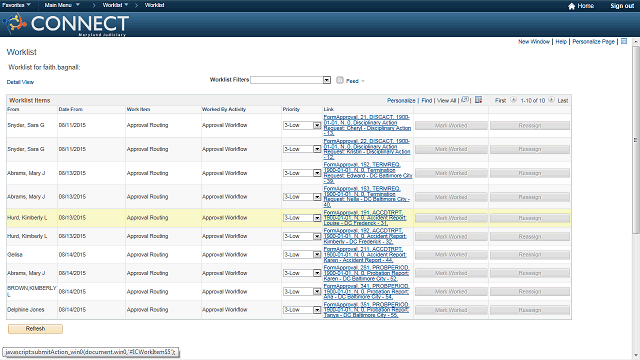Viewport: 640px width, 360px height.
Task: Click Reassign in the Geisa row
Action: pos(530,255)
